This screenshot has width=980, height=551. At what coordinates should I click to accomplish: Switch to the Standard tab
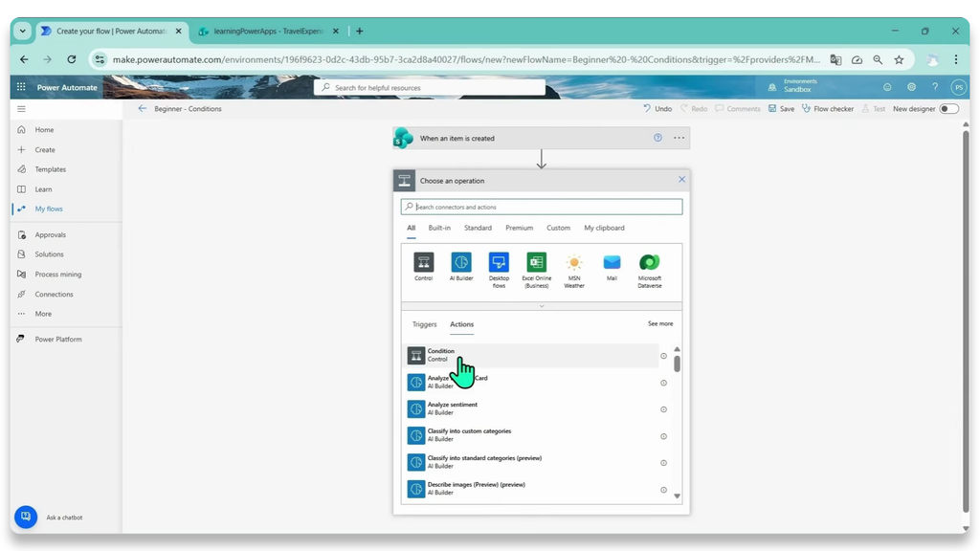pos(478,228)
